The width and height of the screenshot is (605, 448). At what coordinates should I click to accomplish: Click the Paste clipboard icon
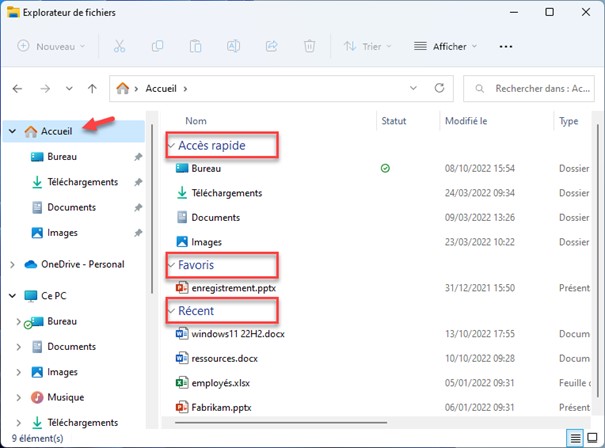(x=196, y=47)
